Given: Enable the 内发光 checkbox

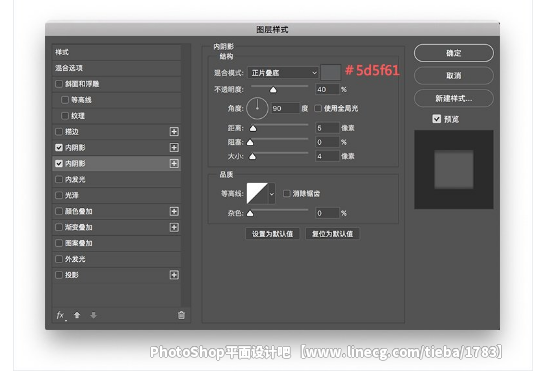Looking at the screenshot, I should [59, 179].
